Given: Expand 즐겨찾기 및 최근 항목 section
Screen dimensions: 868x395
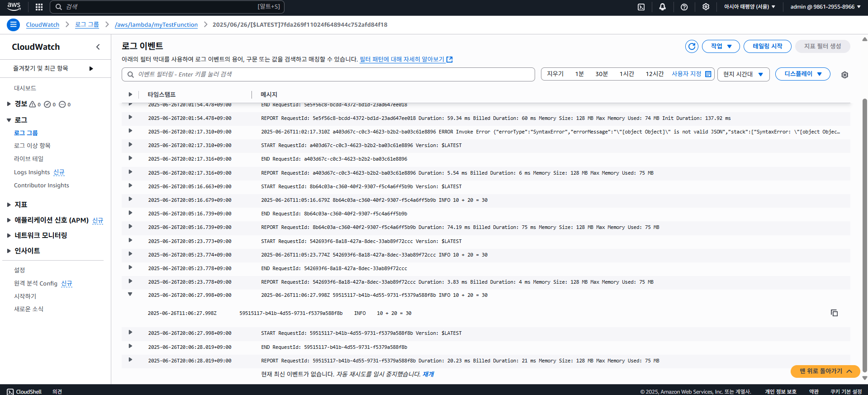Looking at the screenshot, I should (91, 69).
